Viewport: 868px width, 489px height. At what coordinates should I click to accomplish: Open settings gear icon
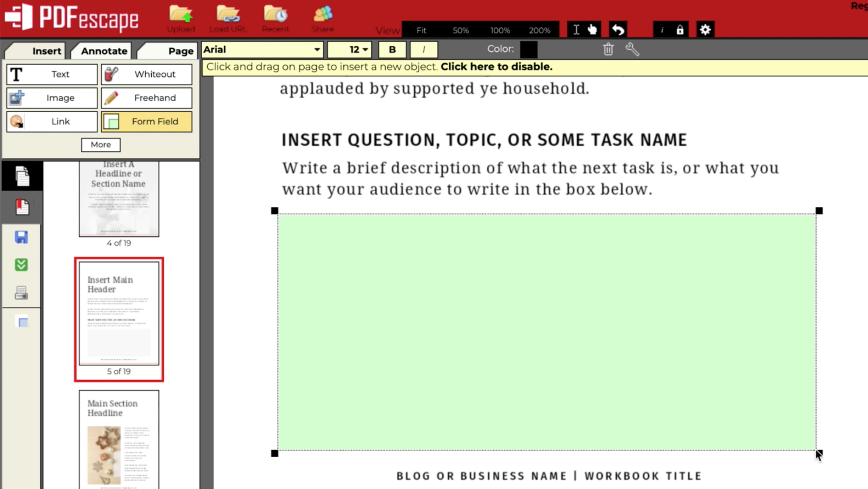pyautogui.click(x=705, y=30)
